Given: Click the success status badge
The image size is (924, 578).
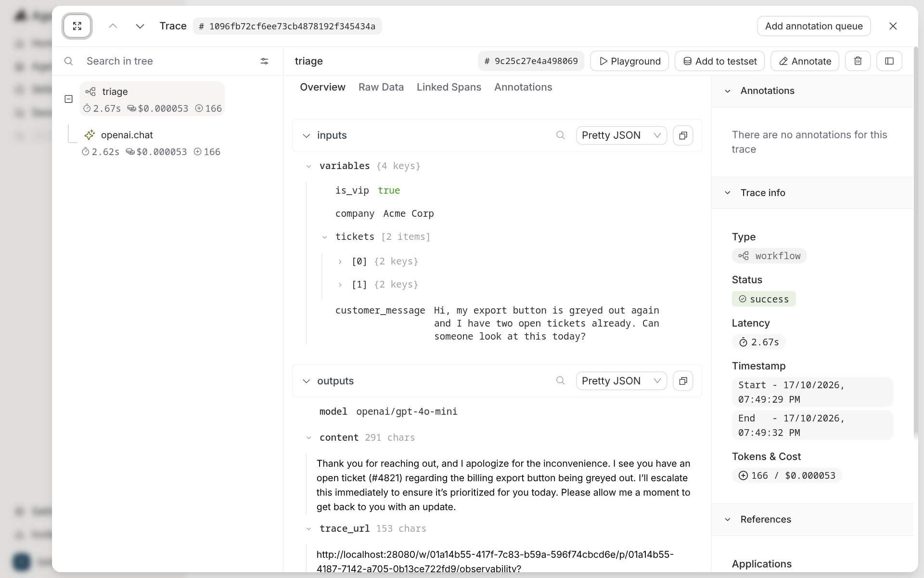Looking at the screenshot, I should click(x=764, y=299).
